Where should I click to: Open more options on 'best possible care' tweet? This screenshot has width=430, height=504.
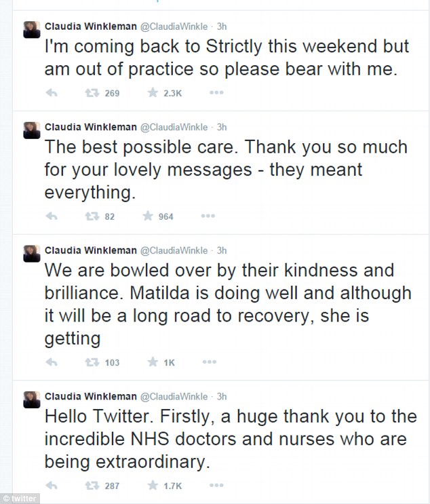click(x=208, y=216)
